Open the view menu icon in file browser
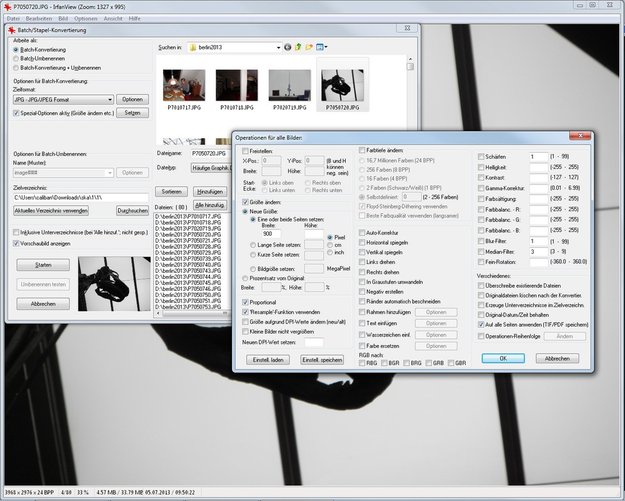 coord(321,47)
